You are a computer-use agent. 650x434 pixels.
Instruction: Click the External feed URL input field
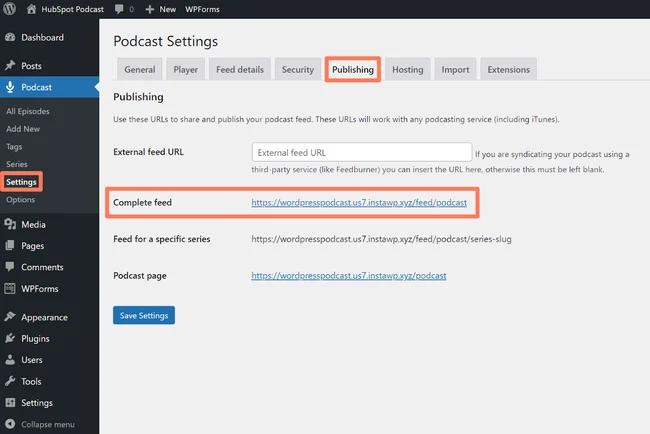click(361, 152)
